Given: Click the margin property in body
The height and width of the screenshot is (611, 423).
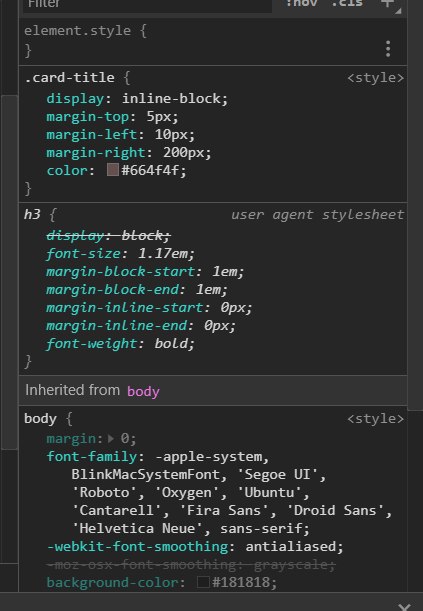Looking at the screenshot, I should (x=71, y=439).
